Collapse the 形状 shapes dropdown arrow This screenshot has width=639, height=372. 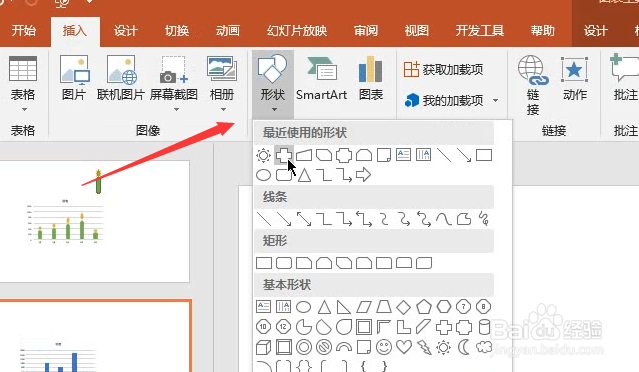[x=274, y=109]
